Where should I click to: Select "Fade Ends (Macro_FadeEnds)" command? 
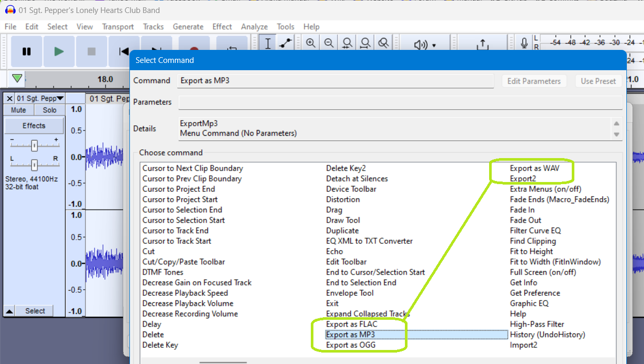pos(560,199)
